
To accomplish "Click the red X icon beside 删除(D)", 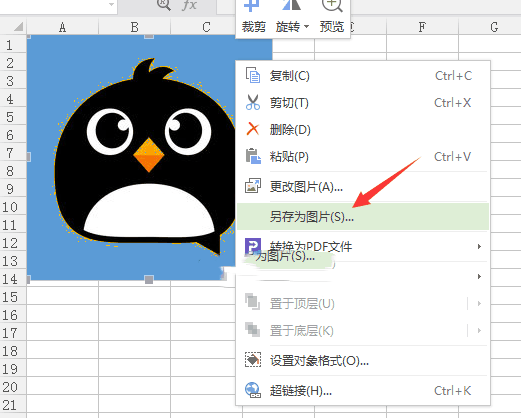I will [x=253, y=129].
